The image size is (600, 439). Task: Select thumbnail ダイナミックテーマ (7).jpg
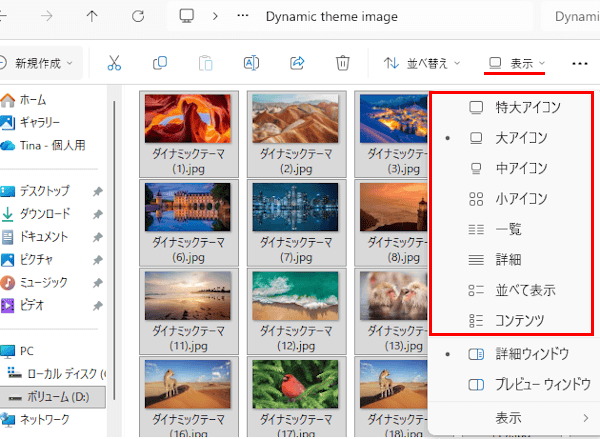pyautogui.click(x=296, y=223)
